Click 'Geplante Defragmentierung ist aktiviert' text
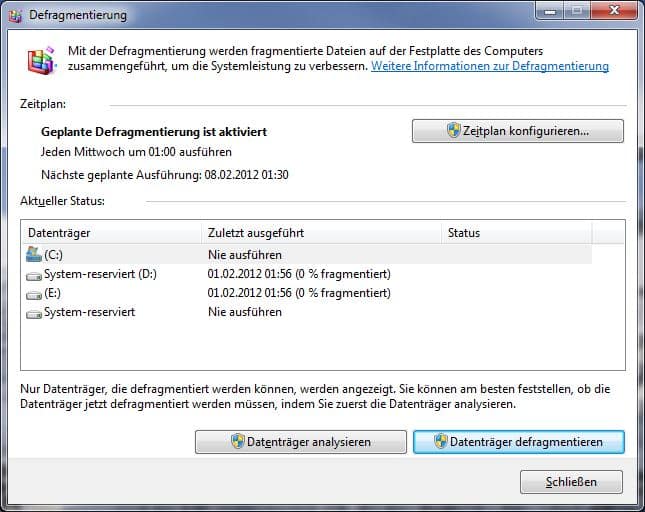Viewport: 645px width, 512px height. [154, 132]
